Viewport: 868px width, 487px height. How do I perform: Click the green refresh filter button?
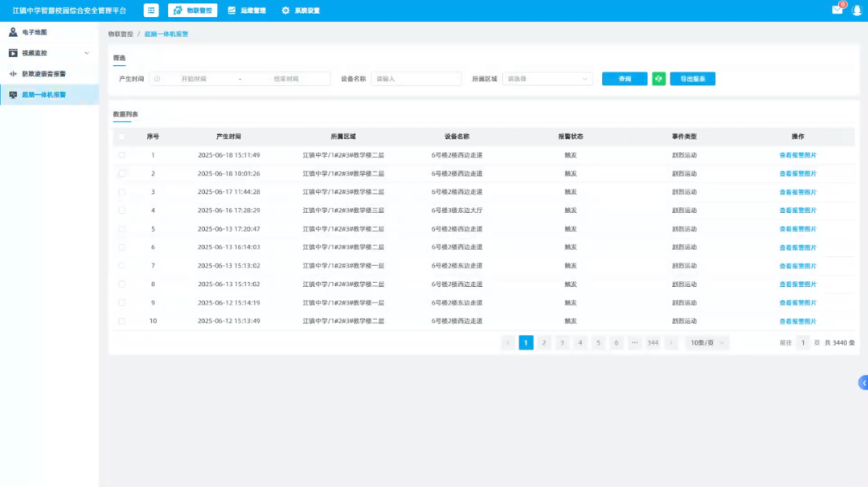(658, 79)
